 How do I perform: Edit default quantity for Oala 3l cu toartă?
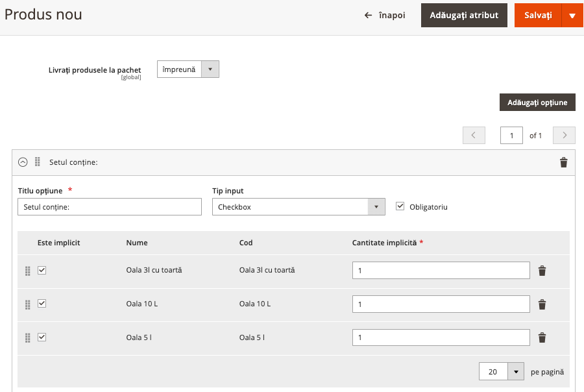point(441,271)
